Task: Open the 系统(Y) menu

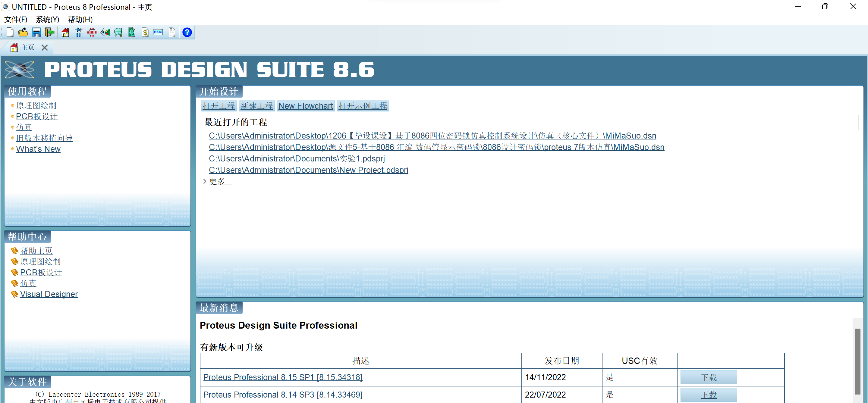Action: click(47, 20)
